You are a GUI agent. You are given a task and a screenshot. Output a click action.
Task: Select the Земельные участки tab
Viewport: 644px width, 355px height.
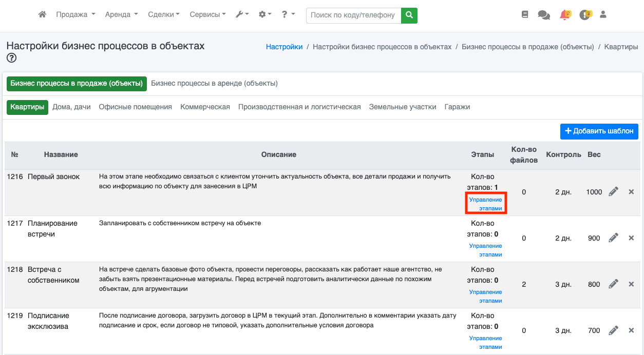(403, 107)
